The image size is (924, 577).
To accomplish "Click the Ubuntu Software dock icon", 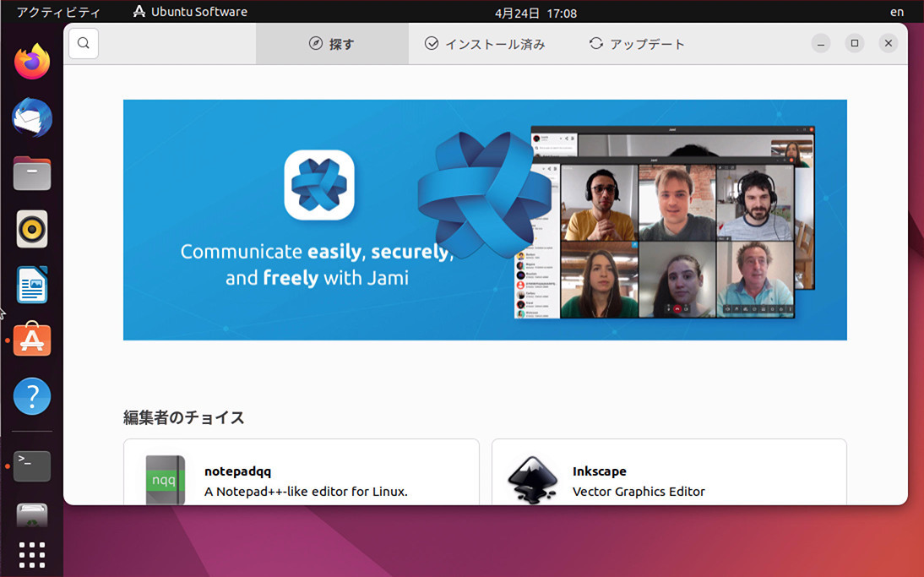I will point(32,340).
